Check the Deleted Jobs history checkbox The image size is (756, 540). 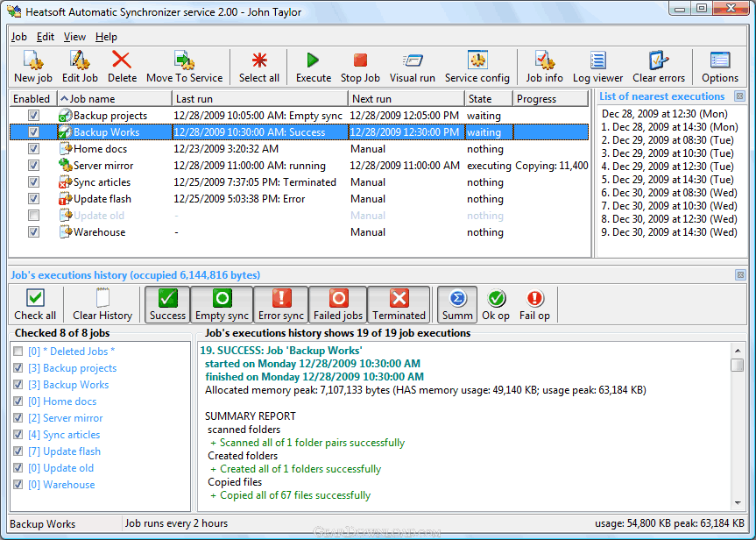[x=18, y=352]
